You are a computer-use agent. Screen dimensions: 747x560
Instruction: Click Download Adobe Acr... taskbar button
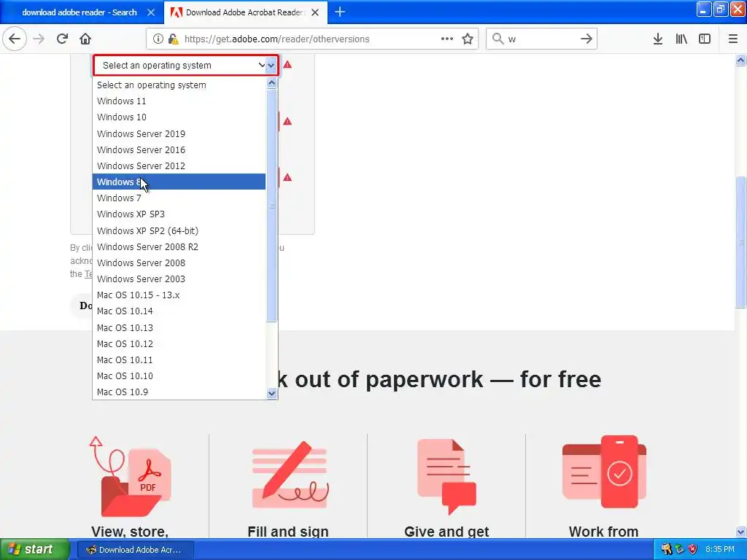coord(135,550)
